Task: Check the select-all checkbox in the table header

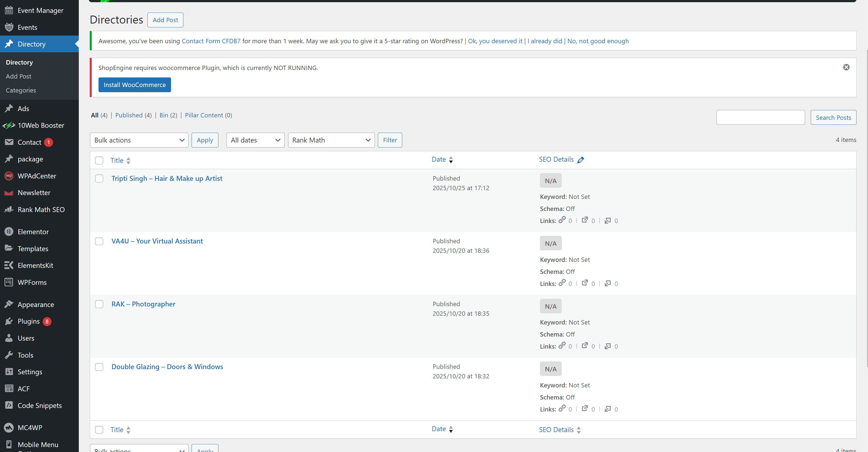Action: (99, 161)
